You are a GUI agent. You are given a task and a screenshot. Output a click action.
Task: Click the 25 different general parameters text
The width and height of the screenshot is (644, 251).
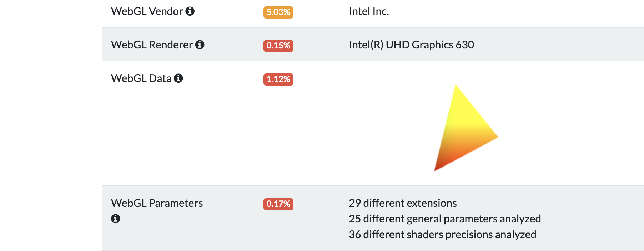coord(445,219)
